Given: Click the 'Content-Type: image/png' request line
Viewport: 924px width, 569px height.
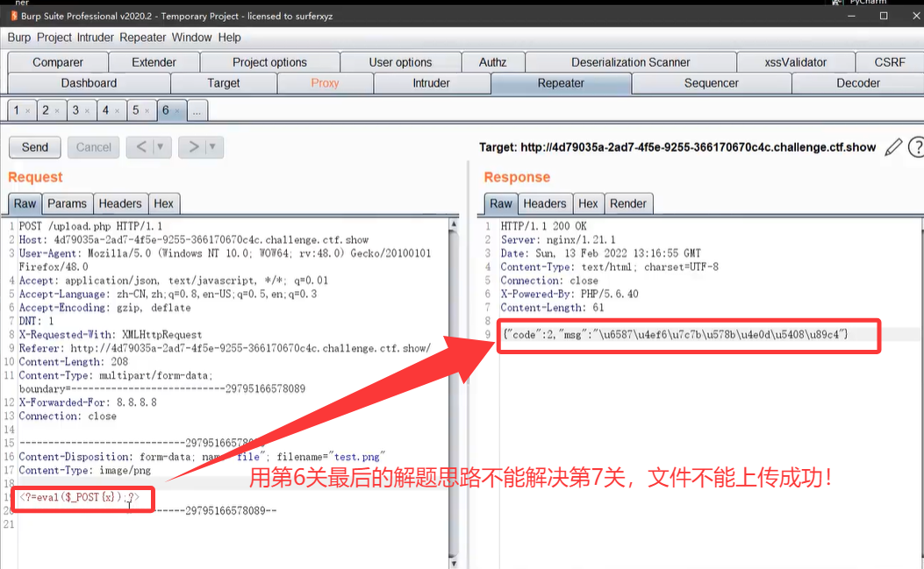Looking at the screenshot, I should (85, 470).
